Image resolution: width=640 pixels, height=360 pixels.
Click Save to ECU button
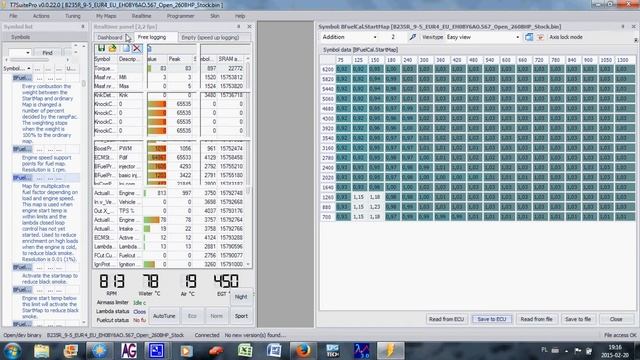(492, 319)
